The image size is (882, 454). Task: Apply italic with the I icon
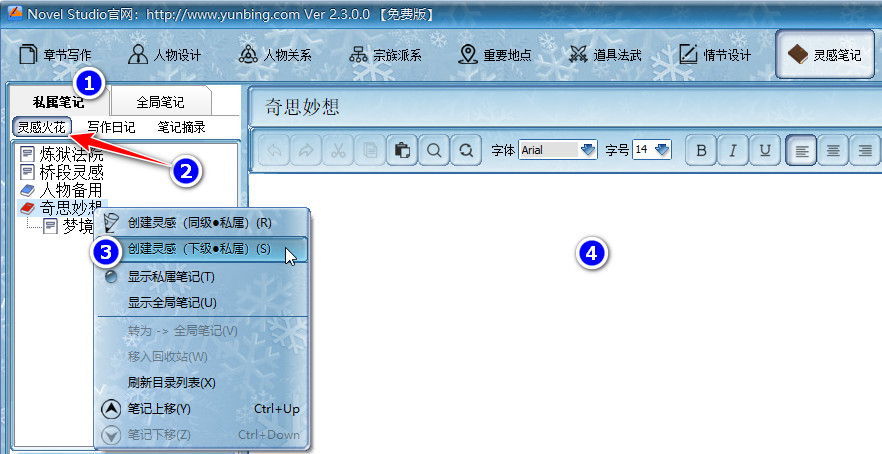click(x=734, y=150)
